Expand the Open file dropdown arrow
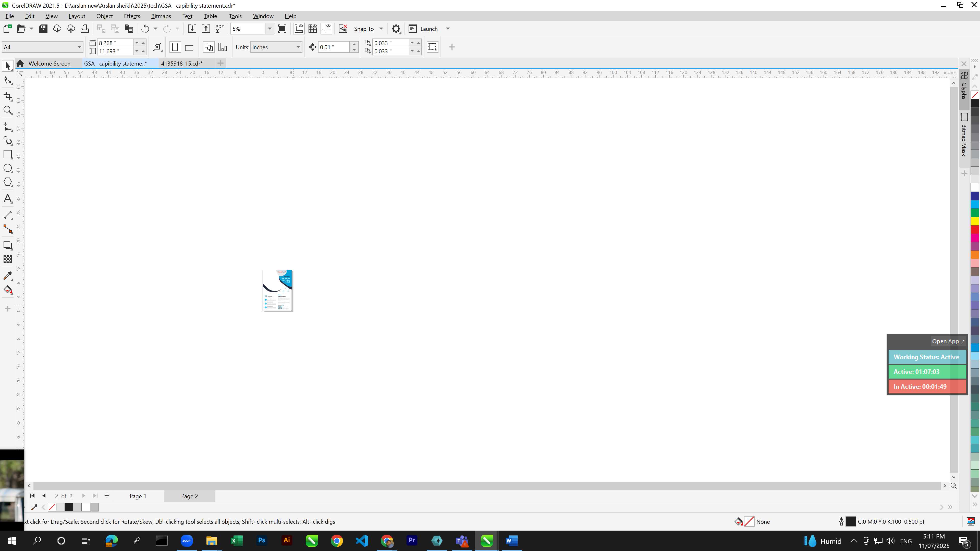 [31, 29]
